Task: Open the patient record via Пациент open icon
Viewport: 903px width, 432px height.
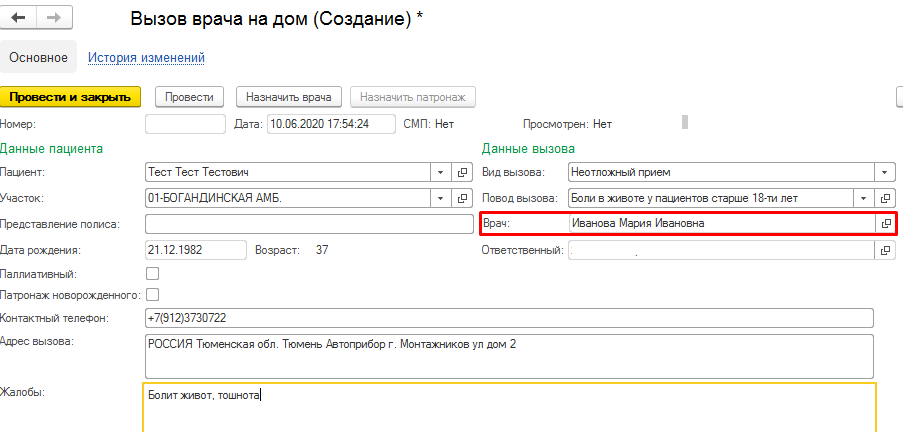Action: tap(463, 172)
